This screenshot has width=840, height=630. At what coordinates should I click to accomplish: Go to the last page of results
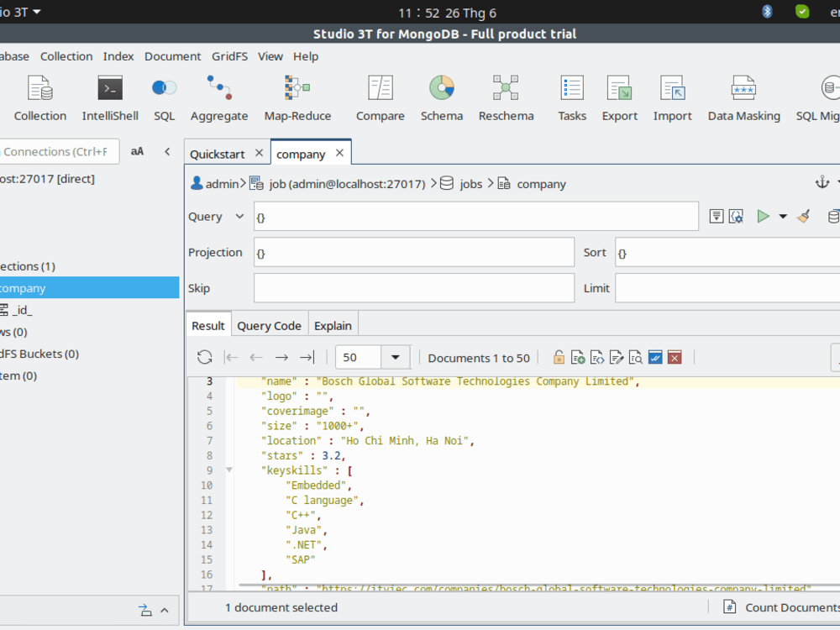click(x=307, y=357)
